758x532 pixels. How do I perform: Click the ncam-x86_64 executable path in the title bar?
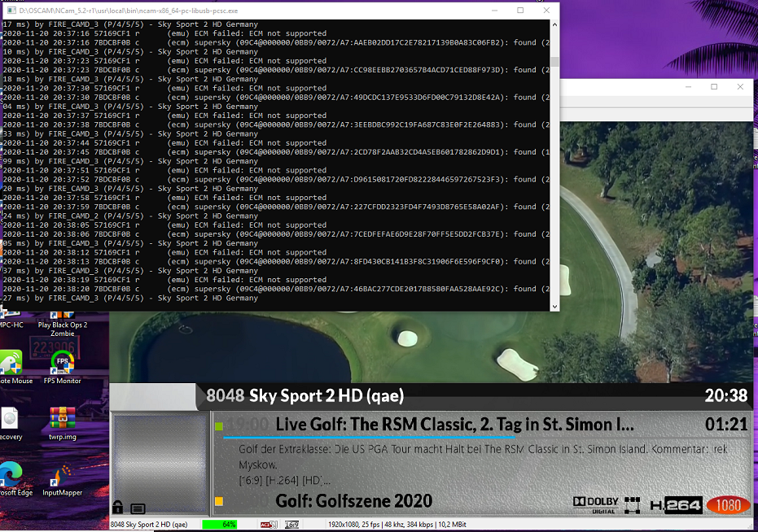click(129, 11)
